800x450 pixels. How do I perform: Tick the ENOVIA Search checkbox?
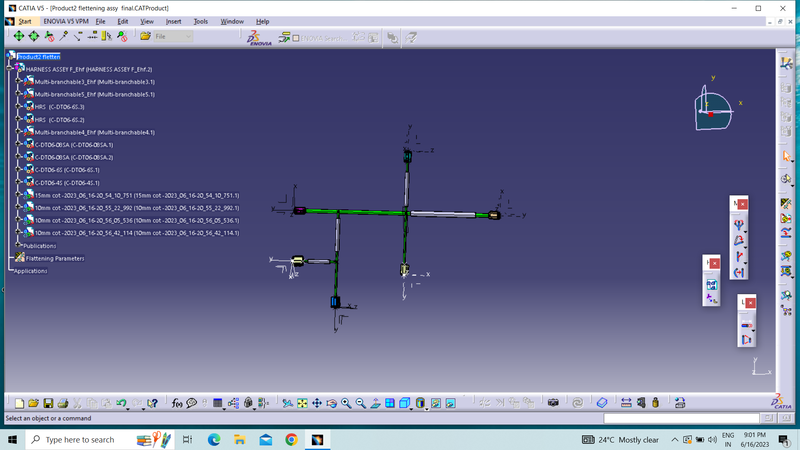[x=296, y=38]
